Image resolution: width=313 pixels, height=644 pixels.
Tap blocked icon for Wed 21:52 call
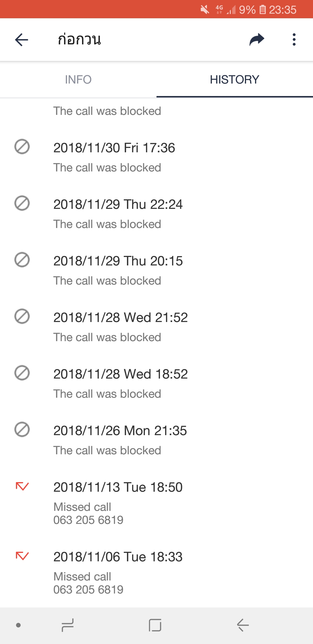coord(22,316)
